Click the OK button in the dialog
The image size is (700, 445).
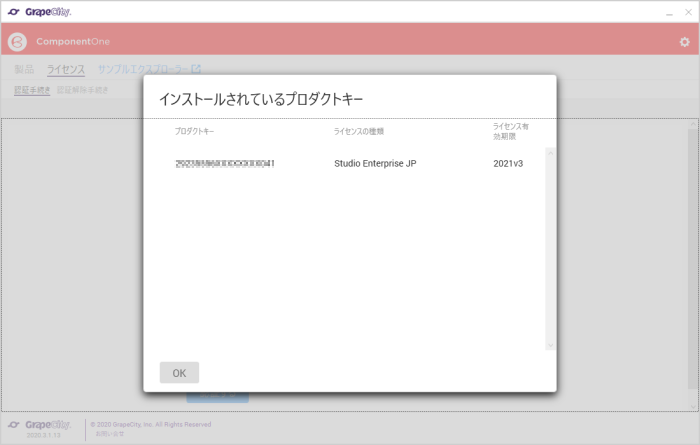(x=179, y=373)
